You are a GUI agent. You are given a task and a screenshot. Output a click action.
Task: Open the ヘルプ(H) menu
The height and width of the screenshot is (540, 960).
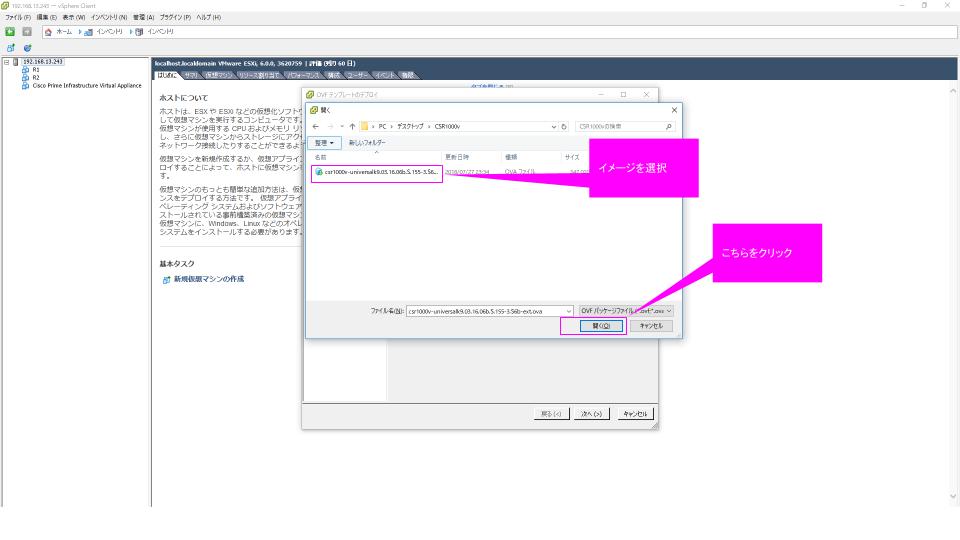click(208, 18)
